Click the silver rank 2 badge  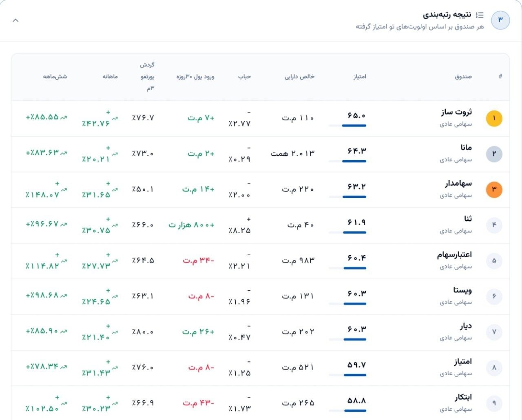[x=494, y=154]
